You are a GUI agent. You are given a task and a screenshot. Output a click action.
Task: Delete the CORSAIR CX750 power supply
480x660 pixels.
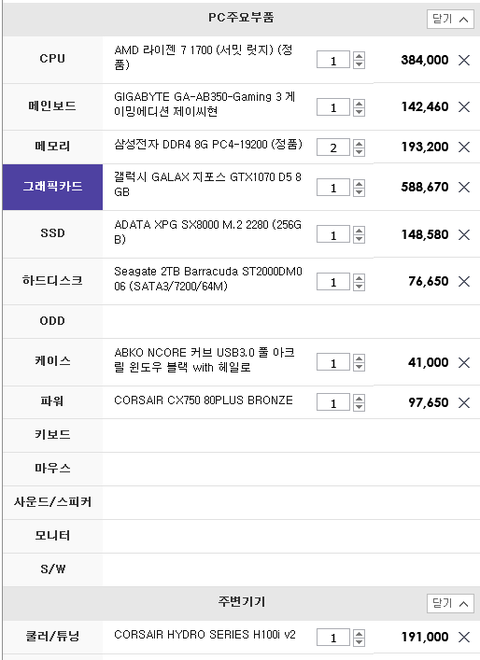(x=464, y=403)
